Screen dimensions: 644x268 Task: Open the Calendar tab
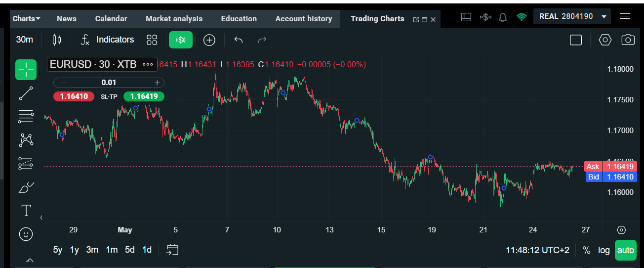pos(111,19)
